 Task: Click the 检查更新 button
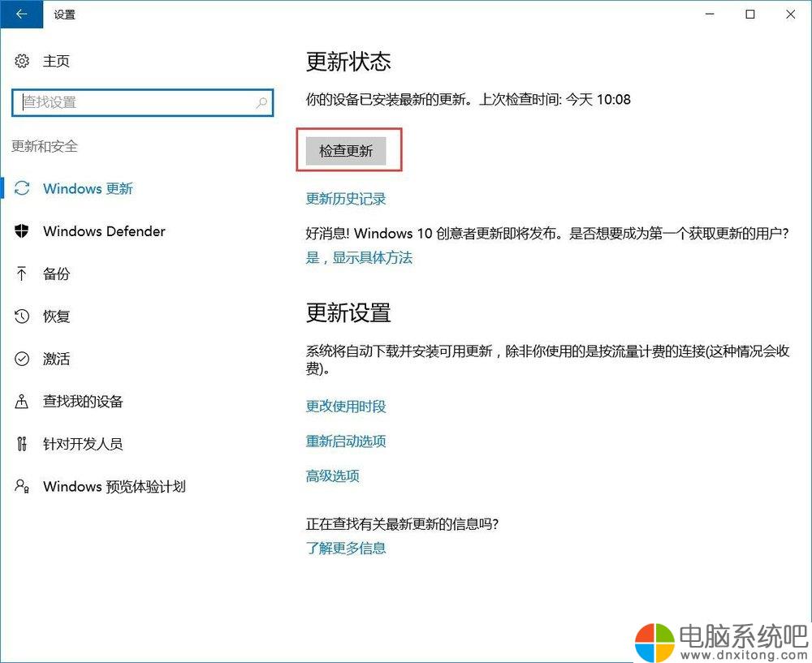(346, 151)
